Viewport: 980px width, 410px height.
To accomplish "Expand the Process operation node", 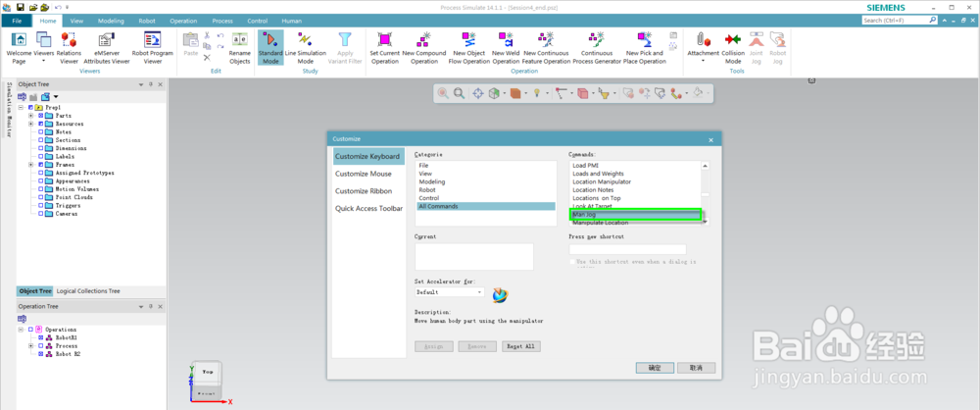I will [30, 345].
